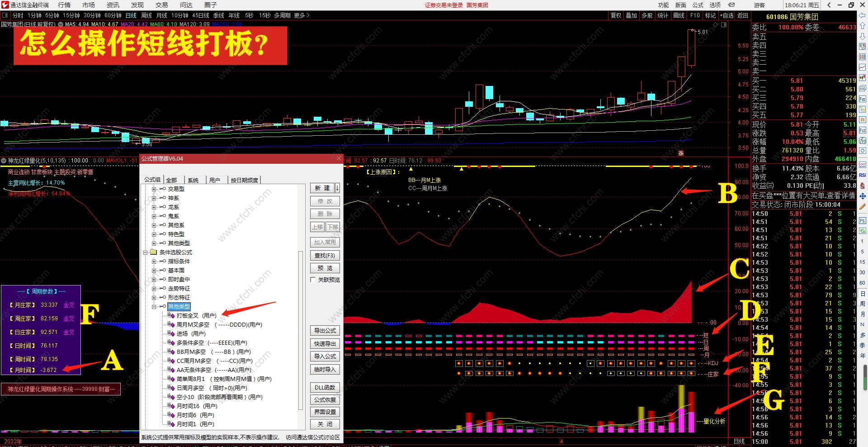Expand the 指标条件 tree node

pos(154,262)
